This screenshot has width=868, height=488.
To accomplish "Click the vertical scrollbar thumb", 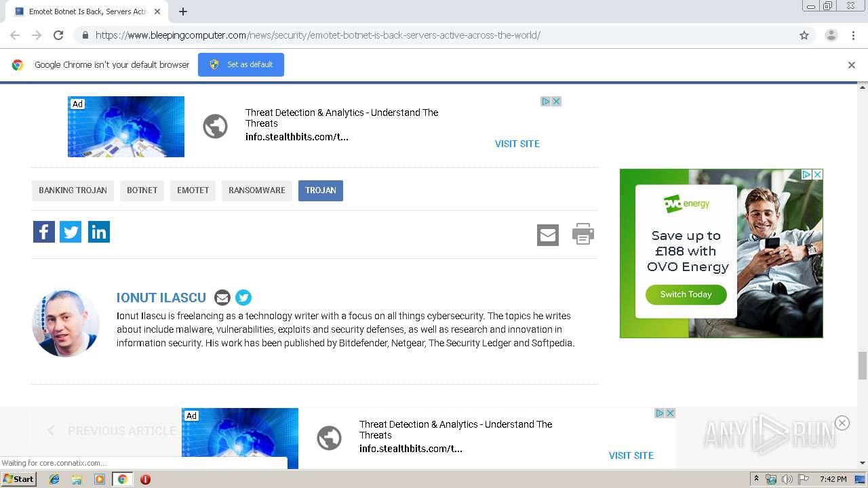I will point(863,366).
